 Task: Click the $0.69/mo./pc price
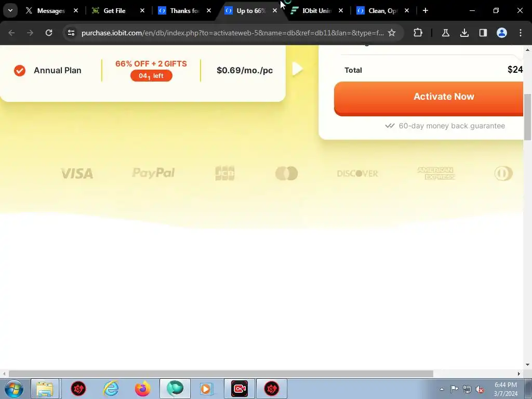click(x=245, y=71)
